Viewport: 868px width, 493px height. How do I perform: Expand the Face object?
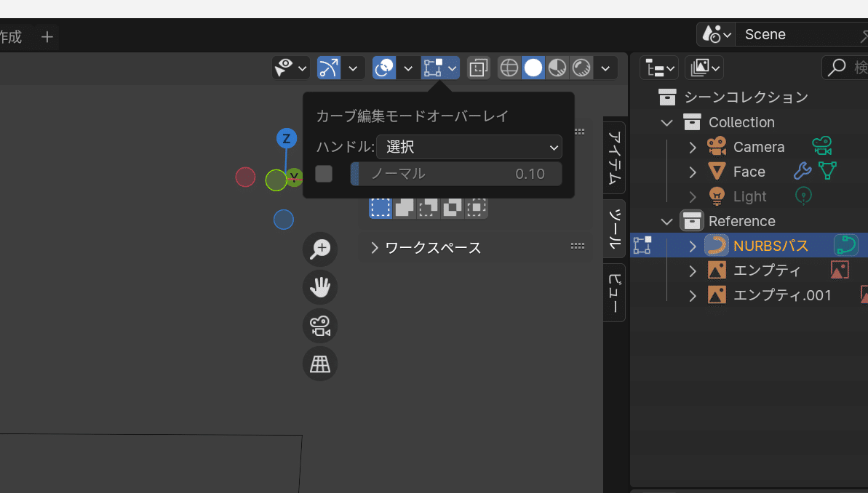pyautogui.click(x=692, y=172)
